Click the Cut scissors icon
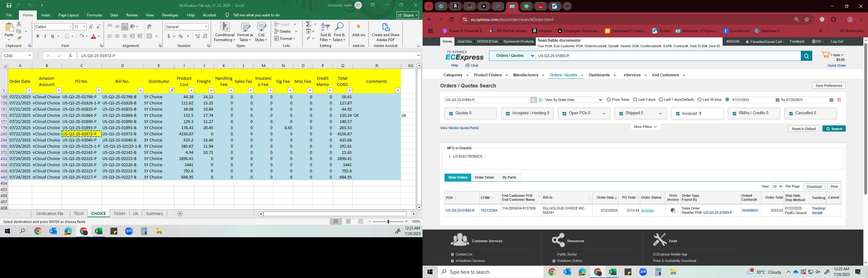This screenshot has height=278, width=868. click(19, 24)
